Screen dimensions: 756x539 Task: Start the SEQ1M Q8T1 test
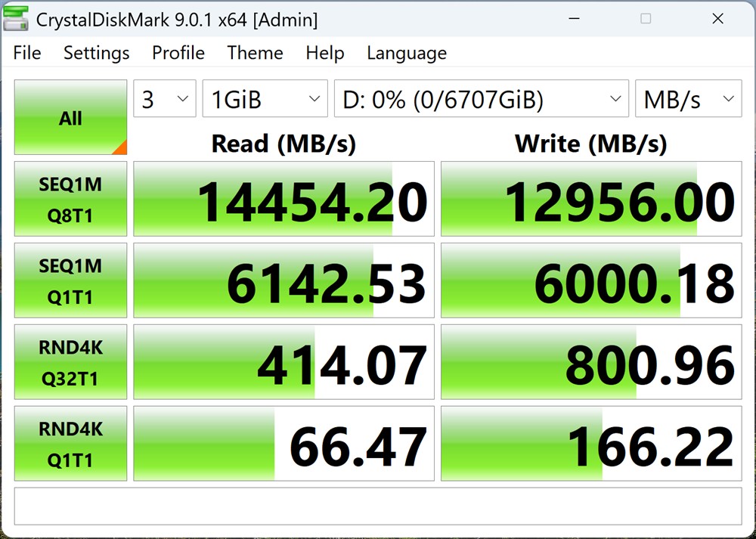70,199
